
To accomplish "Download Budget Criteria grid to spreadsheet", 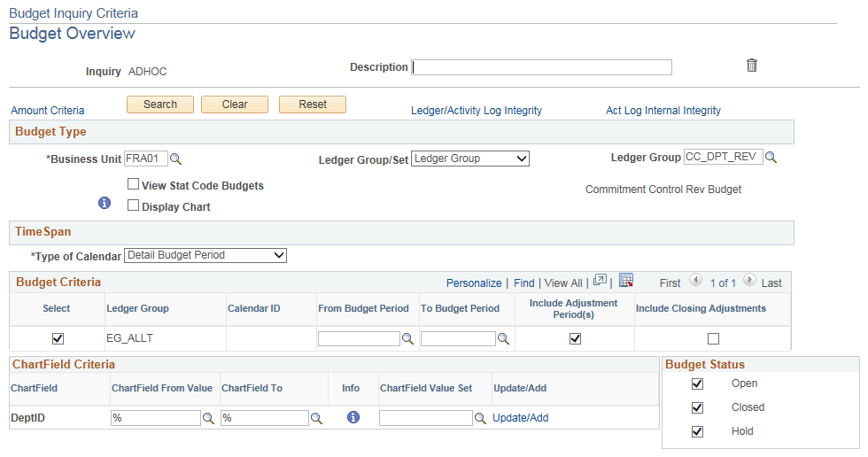I will tap(626, 281).
